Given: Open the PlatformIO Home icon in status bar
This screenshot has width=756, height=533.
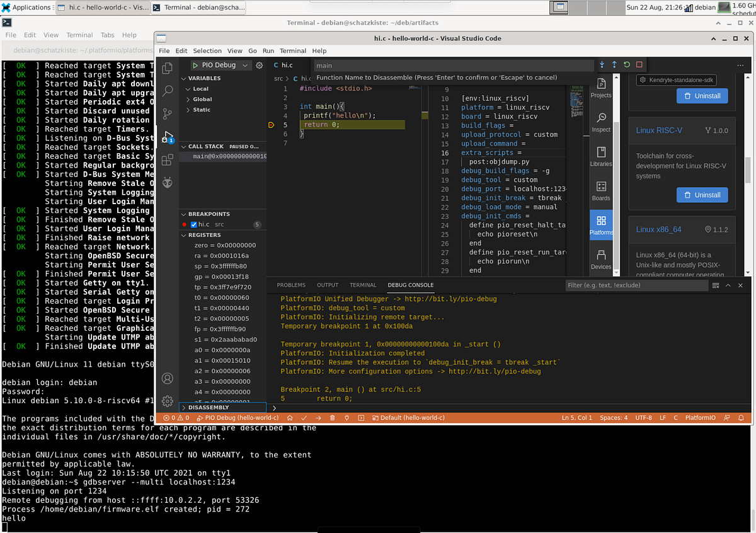Looking at the screenshot, I should tap(290, 417).
